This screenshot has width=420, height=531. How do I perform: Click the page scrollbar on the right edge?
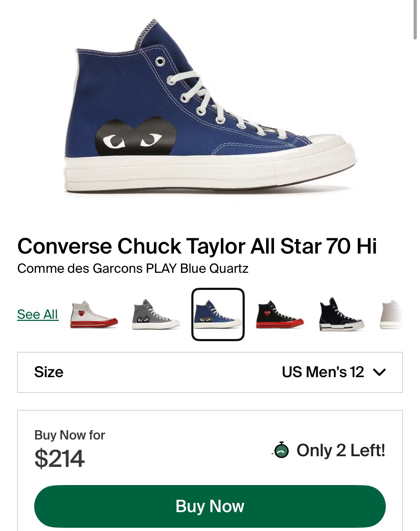click(x=415, y=20)
